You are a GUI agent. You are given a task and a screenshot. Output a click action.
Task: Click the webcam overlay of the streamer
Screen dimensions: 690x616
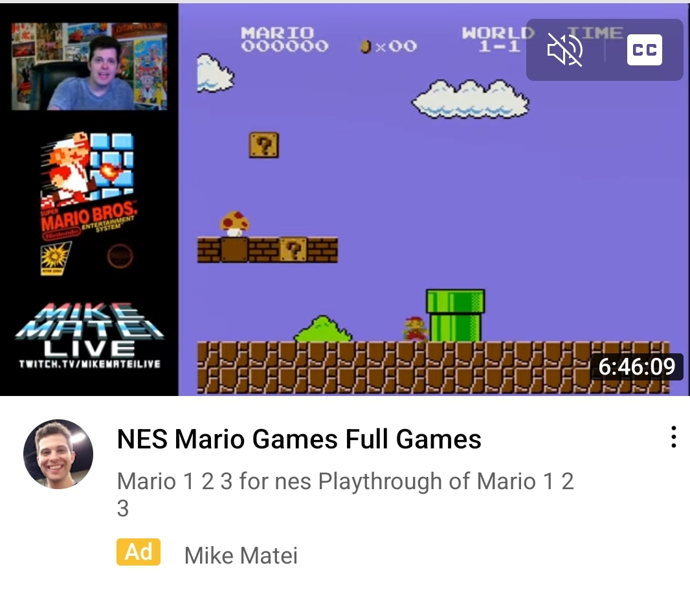pos(89,66)
